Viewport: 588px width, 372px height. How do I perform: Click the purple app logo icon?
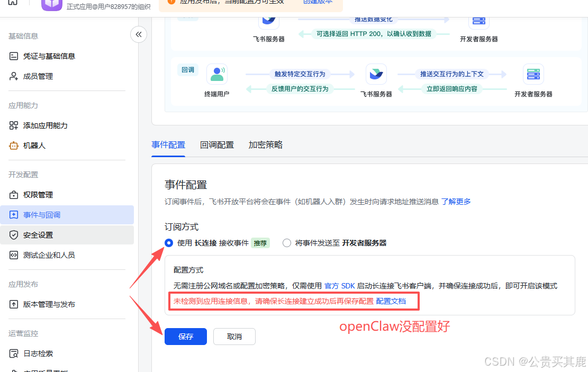(x=52, y=5)
